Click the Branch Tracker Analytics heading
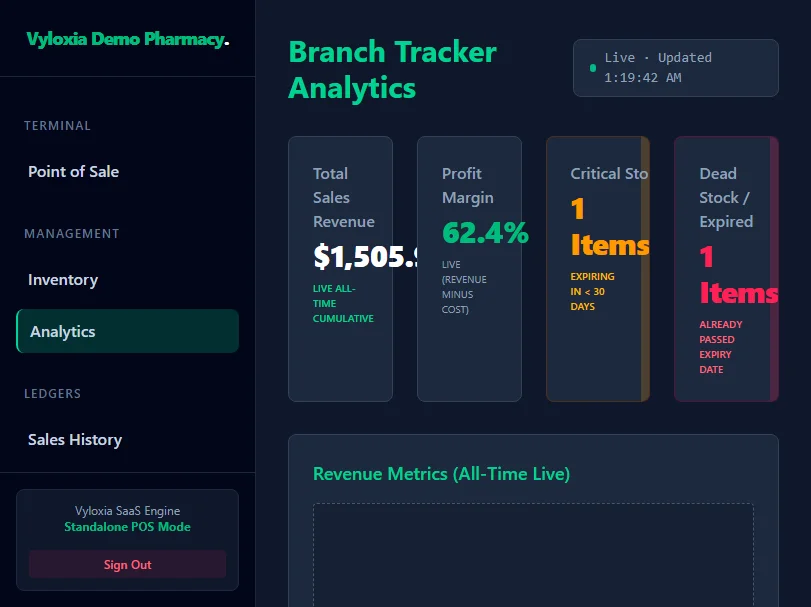Screen dimensions: 811x607 coord(393,70)
